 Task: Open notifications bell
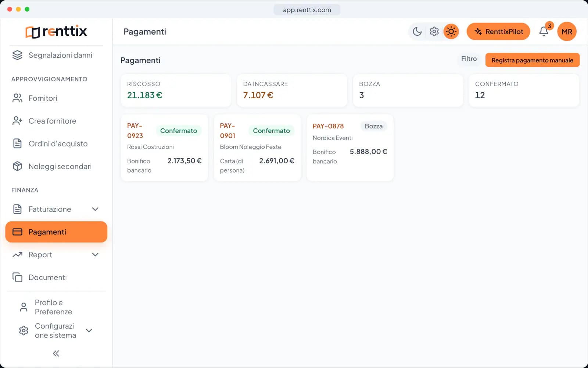(x=544, y=32)
